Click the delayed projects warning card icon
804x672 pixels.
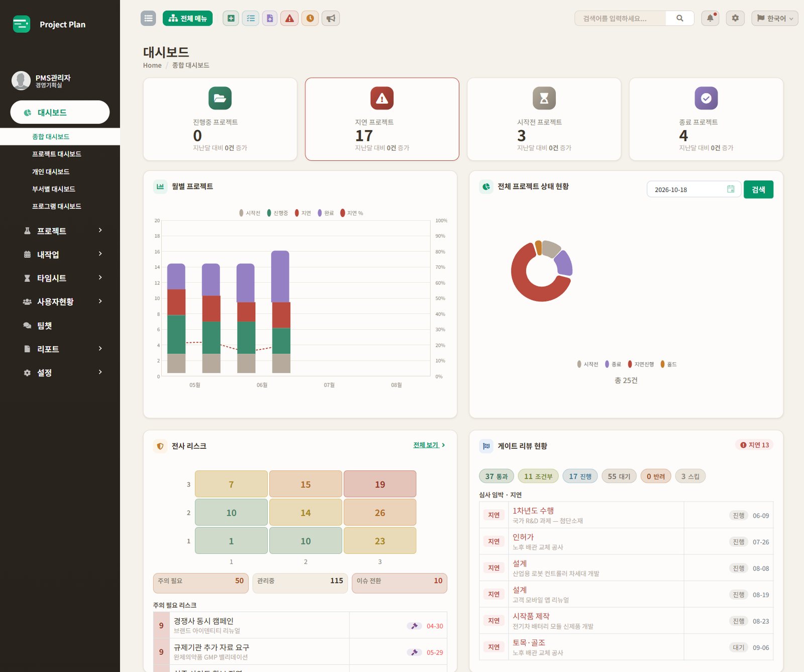pos(382,98)
